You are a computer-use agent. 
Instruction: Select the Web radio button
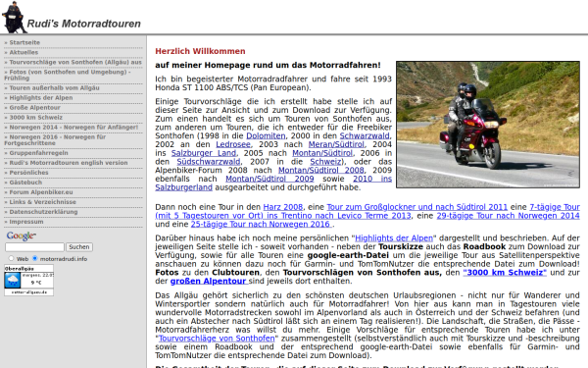click(11, 258)
